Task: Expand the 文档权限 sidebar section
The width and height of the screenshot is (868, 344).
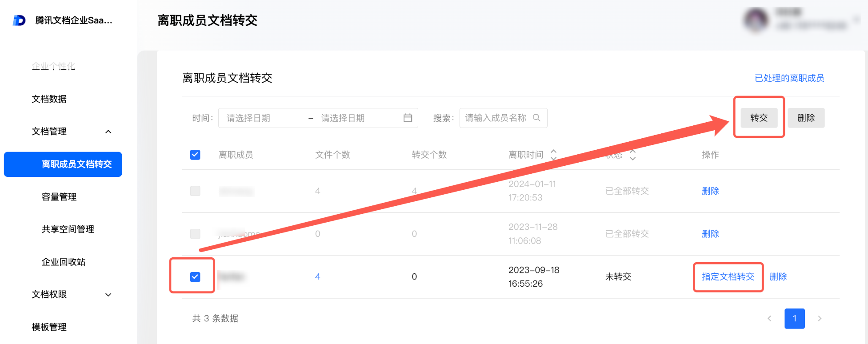Action: (x=108, y=295)
